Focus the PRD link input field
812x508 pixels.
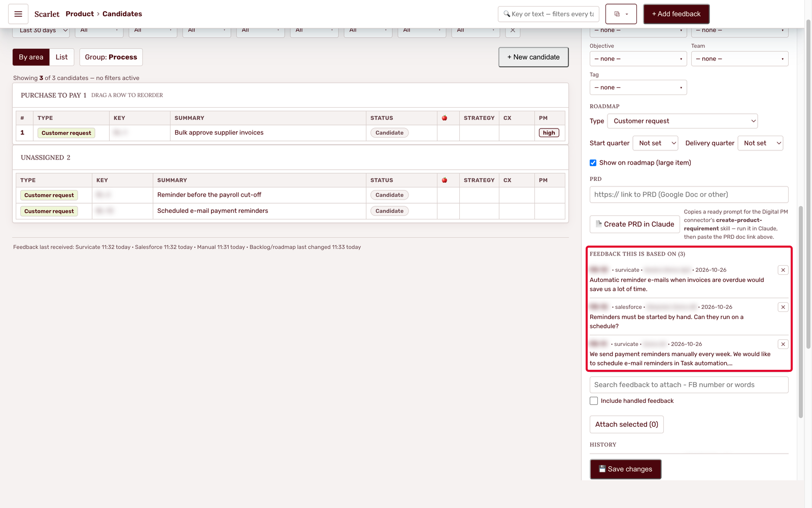click(689, 195)
